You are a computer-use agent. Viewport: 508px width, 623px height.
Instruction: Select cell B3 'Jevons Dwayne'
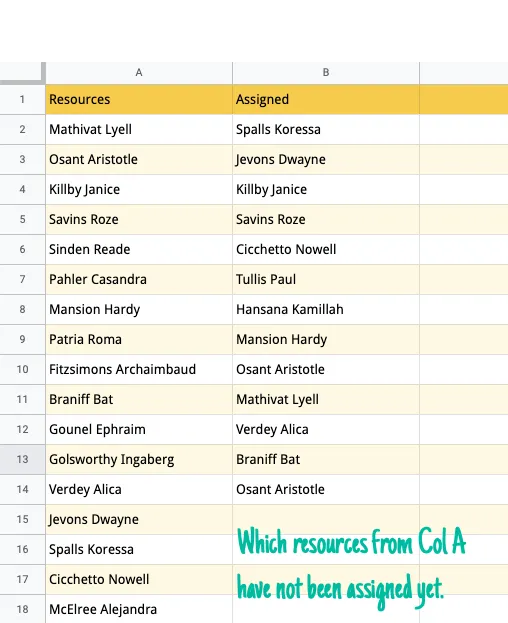[326, 159]
